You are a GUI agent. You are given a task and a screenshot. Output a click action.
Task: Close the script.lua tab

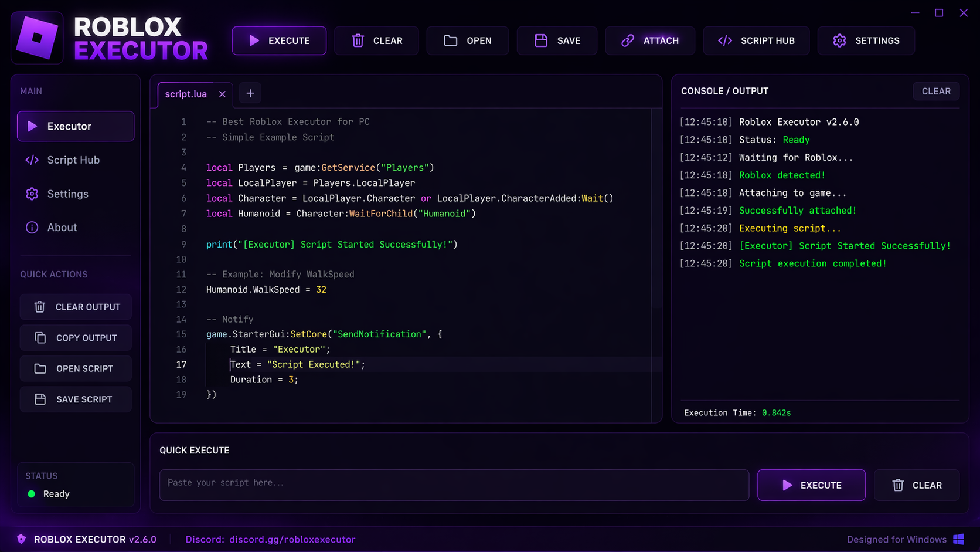(222, 94)
